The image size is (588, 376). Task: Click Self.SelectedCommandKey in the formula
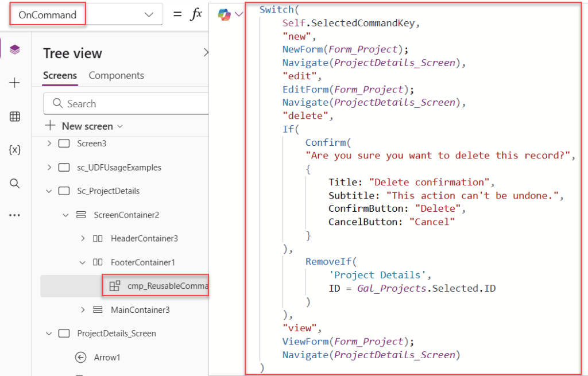349,23
